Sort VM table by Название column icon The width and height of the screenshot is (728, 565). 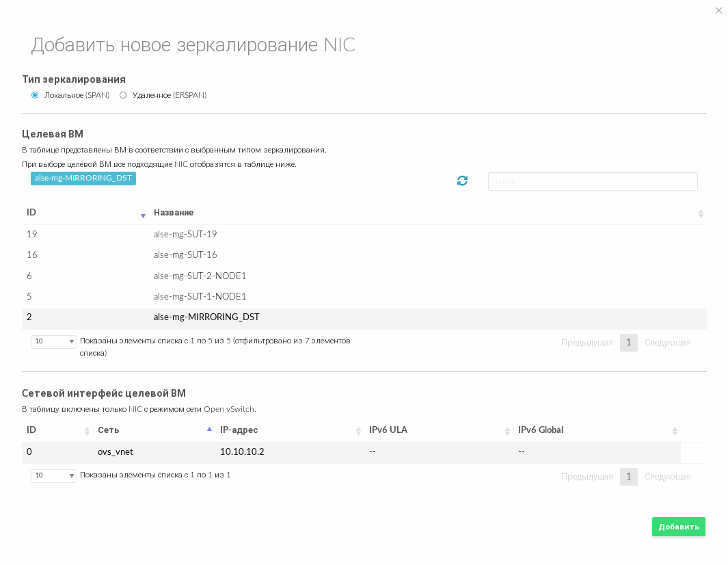[700, 214]
